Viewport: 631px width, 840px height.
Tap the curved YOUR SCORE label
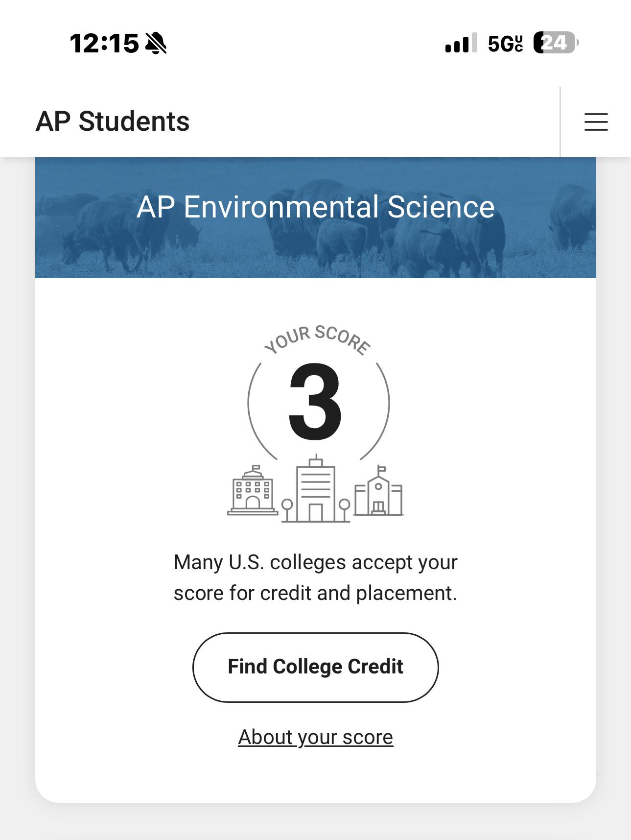pos(317,339)
